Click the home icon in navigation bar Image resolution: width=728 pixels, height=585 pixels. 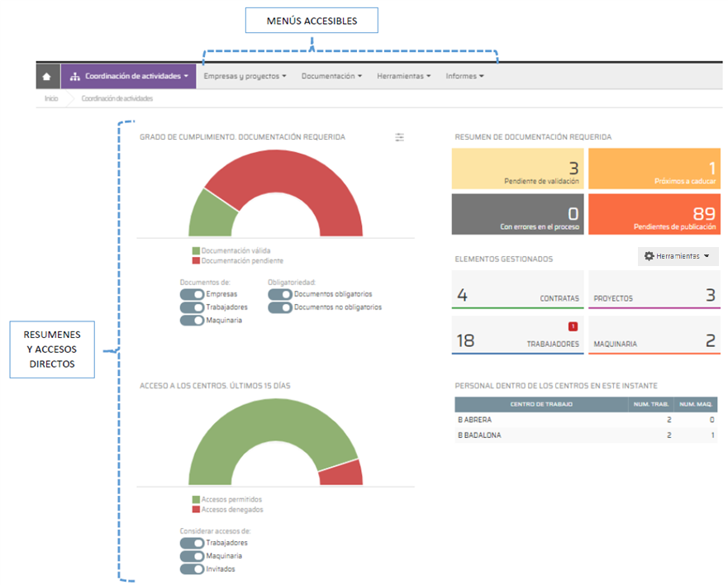[47, 77]
